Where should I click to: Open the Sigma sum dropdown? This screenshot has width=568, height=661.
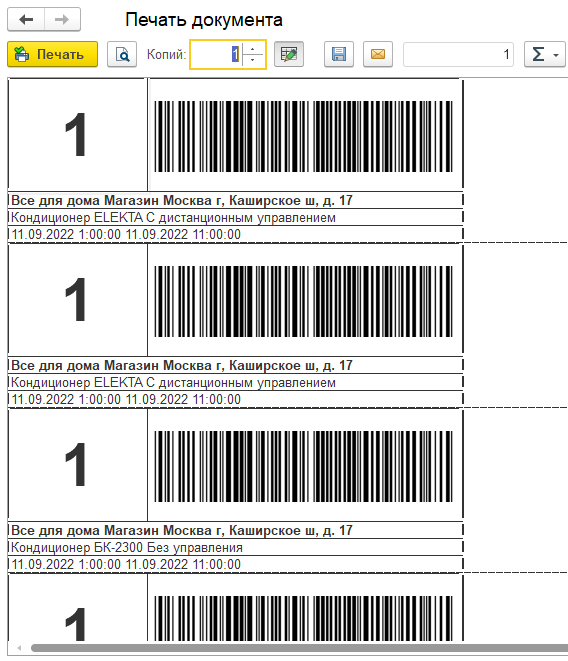pyautogui.click(x=545, y=54)
